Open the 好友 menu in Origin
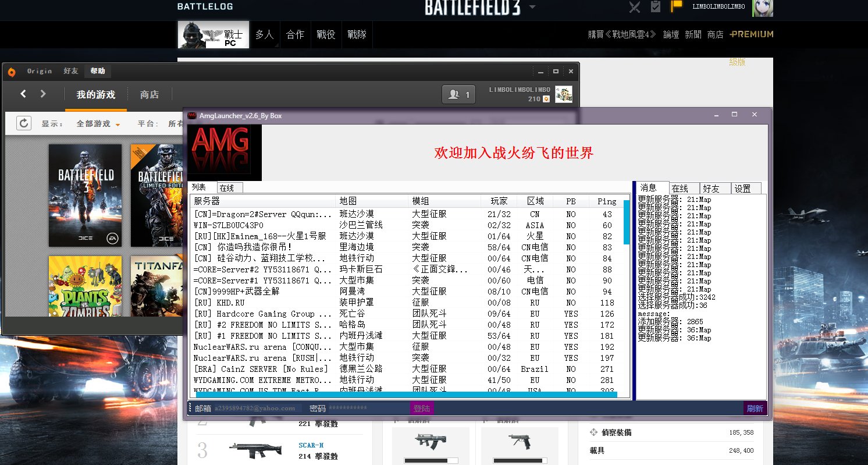Screen dimensions: 868x465 (x=71, y=71)
